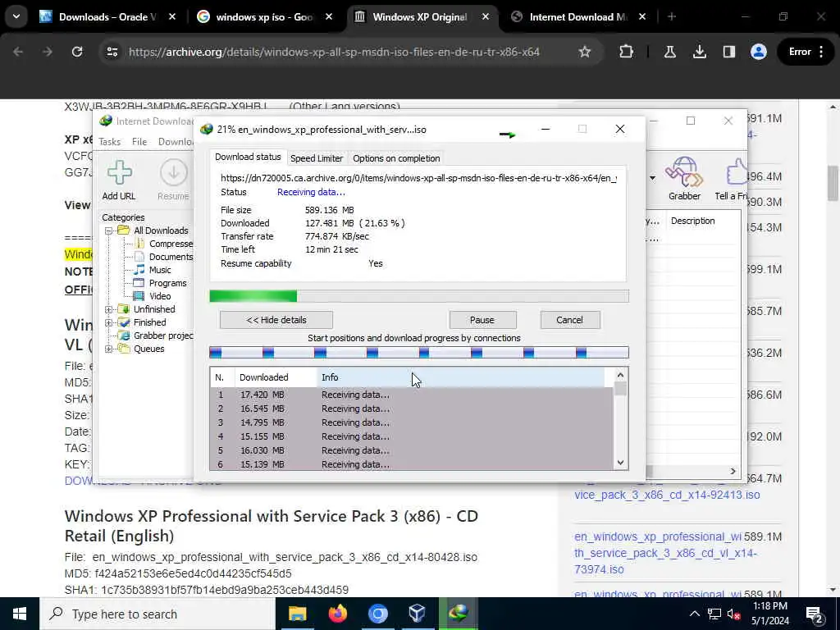Go back in browser history
This screenshot has height=630, width=840.
18,52
